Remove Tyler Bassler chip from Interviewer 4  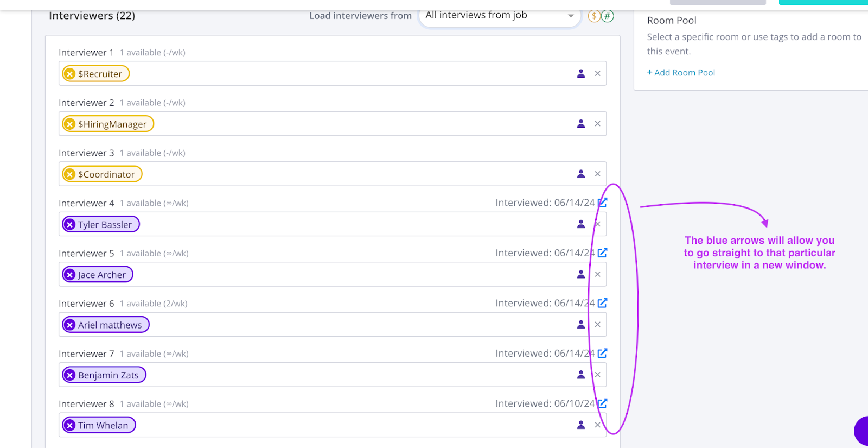click(70, 225)
